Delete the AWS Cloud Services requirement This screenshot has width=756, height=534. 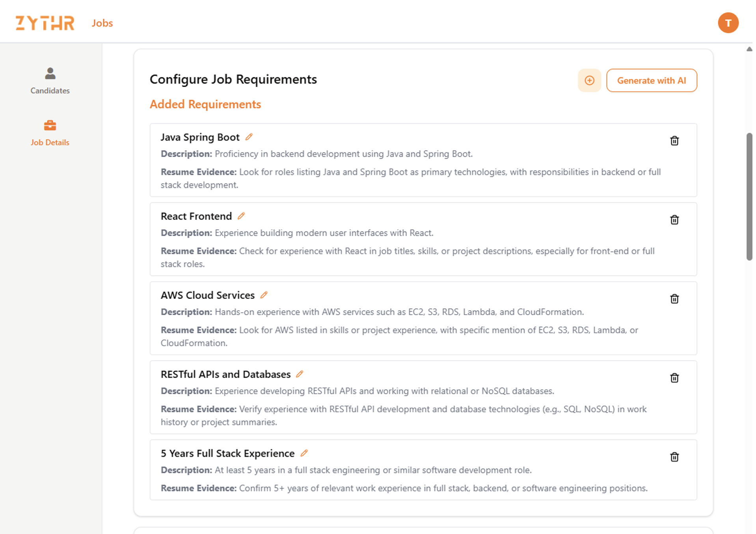pos(674,299)
